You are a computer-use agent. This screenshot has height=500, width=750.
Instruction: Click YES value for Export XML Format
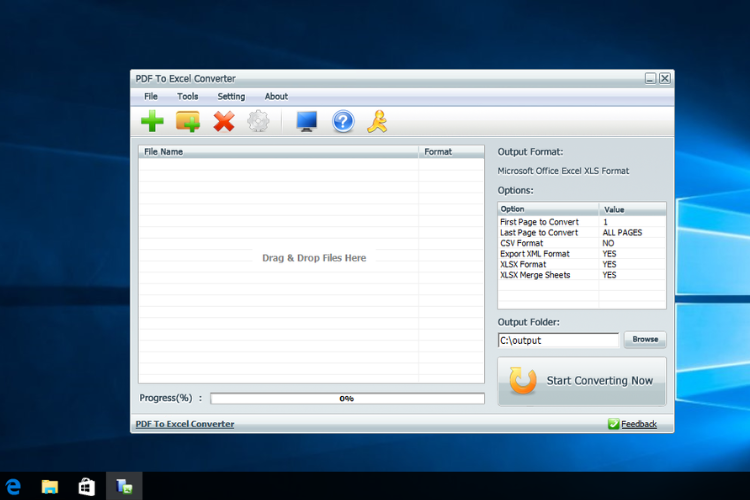click(609, 254)
